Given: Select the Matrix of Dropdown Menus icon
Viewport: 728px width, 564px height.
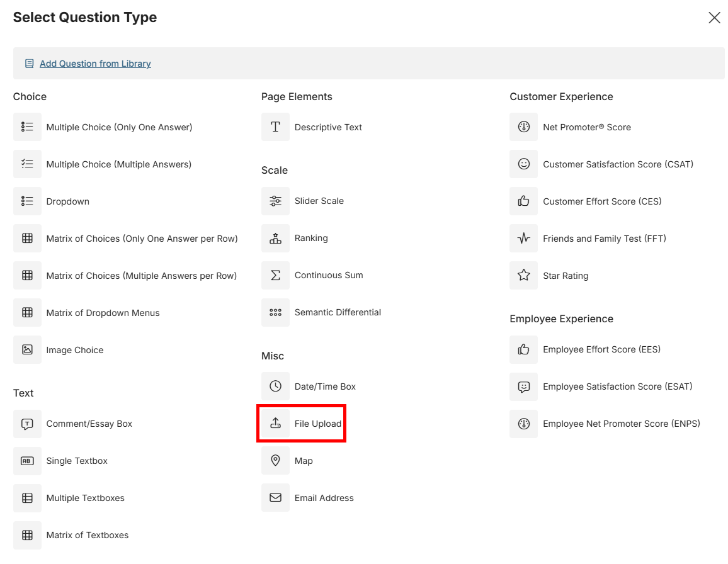Looking at the screenshot, I should pos(27,312).
